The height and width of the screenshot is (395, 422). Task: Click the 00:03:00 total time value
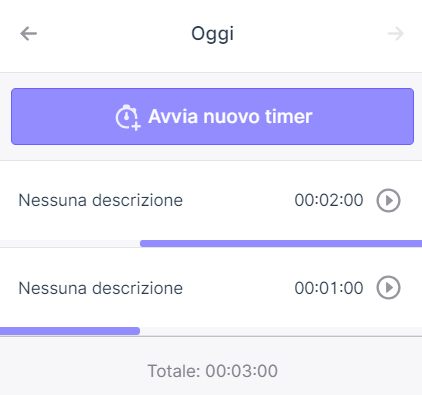(x=241, y=371)
